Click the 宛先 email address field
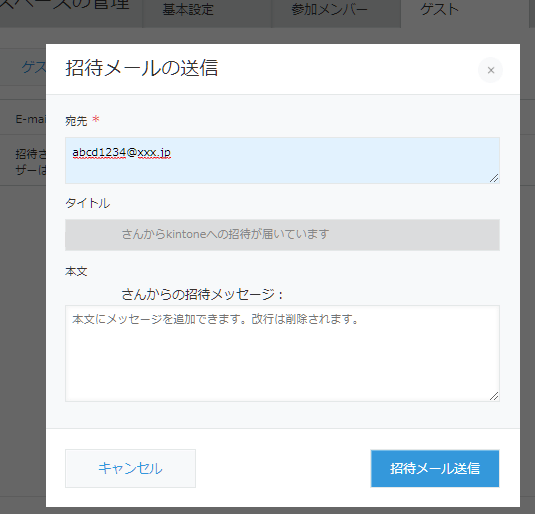535x514 pixels. click(x=282, y=160)
